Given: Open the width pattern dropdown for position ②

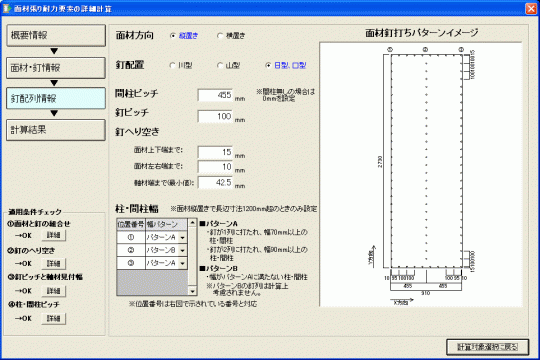Looking at the screenshot, I should (x=183, y=250).
